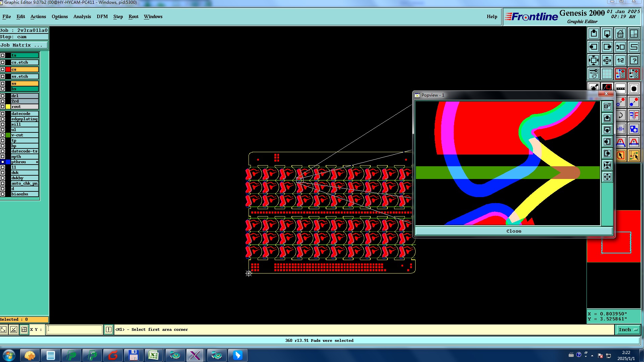644x362 pixels.
Task: Click pan down icon in Popview
Action: click(607, 130)
